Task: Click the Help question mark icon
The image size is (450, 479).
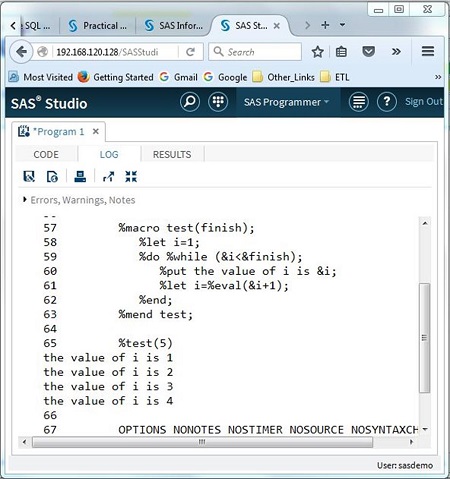Action: [387, 102]
